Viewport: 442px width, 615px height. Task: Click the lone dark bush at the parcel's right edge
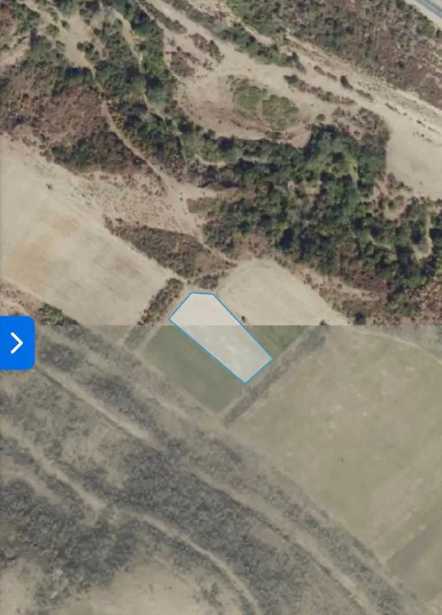click(x=244, y=318)
